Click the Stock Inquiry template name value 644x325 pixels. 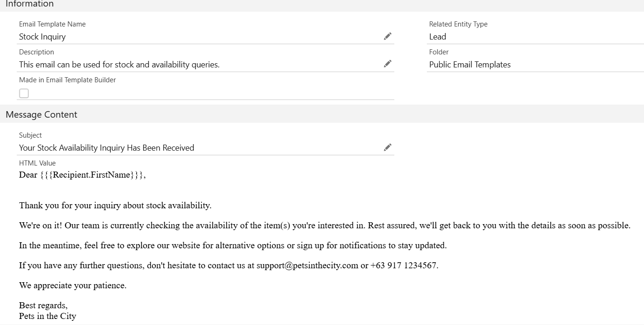[42, 37]
